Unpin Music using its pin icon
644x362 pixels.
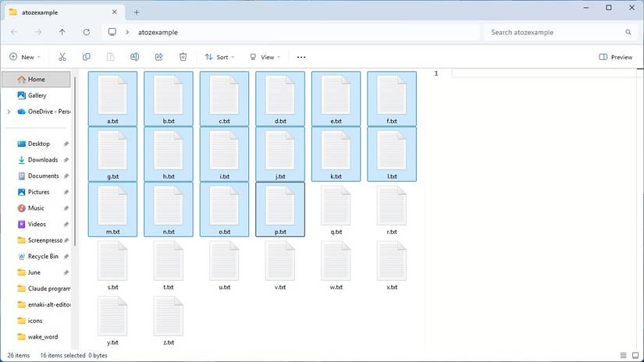[x=66, y=208]
